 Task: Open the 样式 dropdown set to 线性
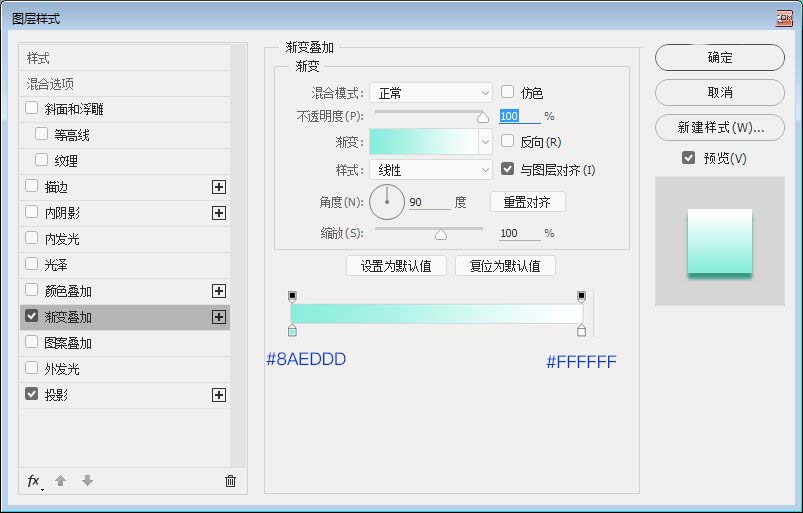431,170
